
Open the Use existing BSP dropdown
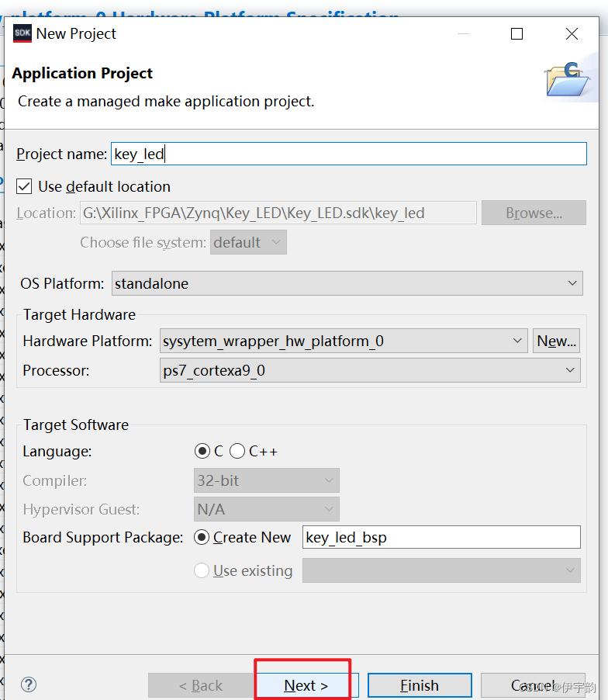441,570
